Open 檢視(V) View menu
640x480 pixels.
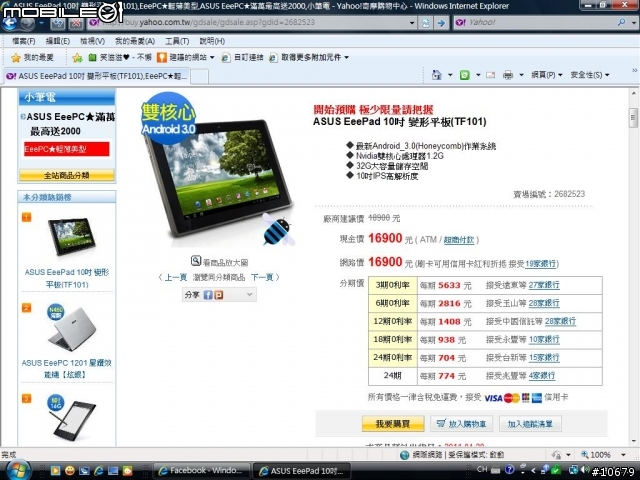(x=92, y=41)
